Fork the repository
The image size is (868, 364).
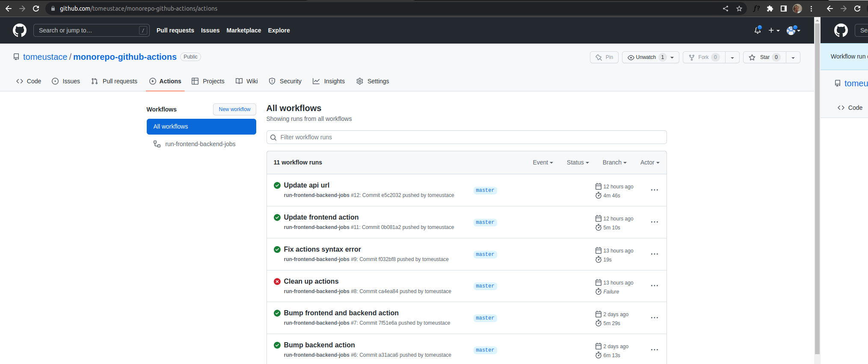click(704, 57)
